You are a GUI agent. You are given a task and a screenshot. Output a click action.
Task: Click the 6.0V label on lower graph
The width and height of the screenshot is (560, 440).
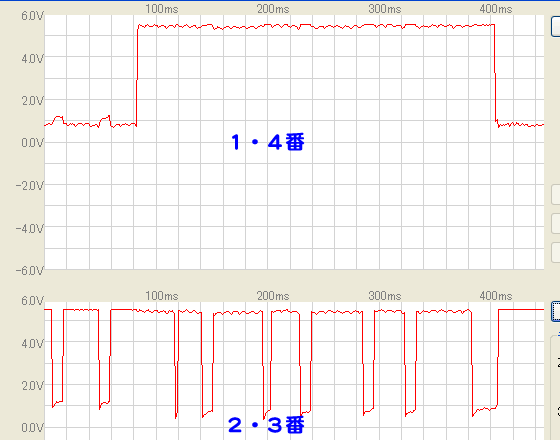coord(32,301)
